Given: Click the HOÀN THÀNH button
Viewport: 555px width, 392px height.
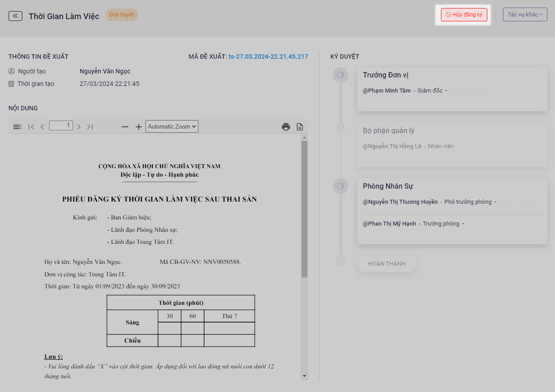Looking at the screenshot, I should [x=387, y=264].
